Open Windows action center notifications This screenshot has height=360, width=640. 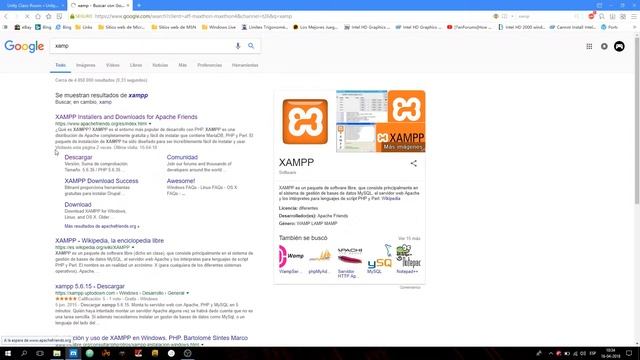point(629,353)
